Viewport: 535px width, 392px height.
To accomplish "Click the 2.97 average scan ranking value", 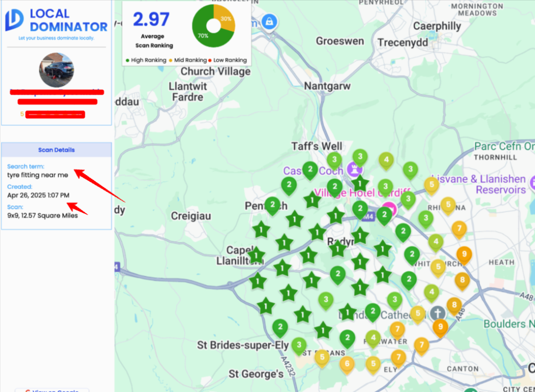I will [x=151, y=19].
